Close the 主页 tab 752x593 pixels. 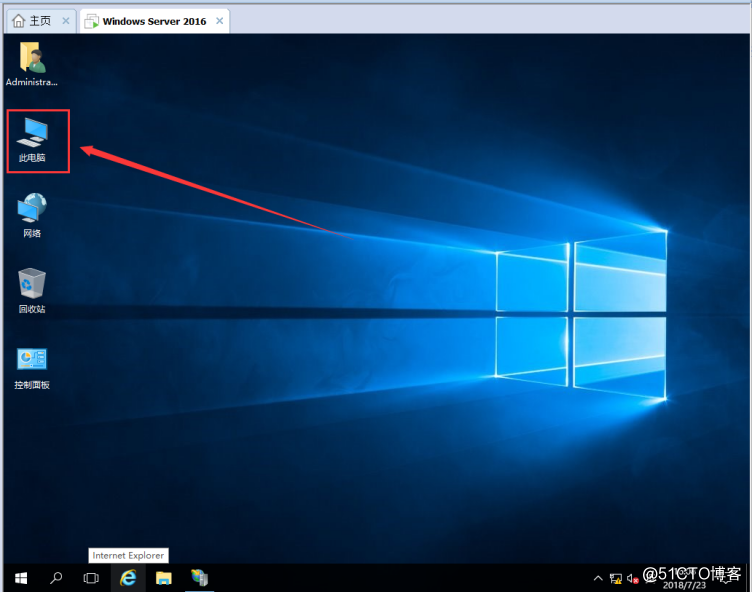click(66, 21)
